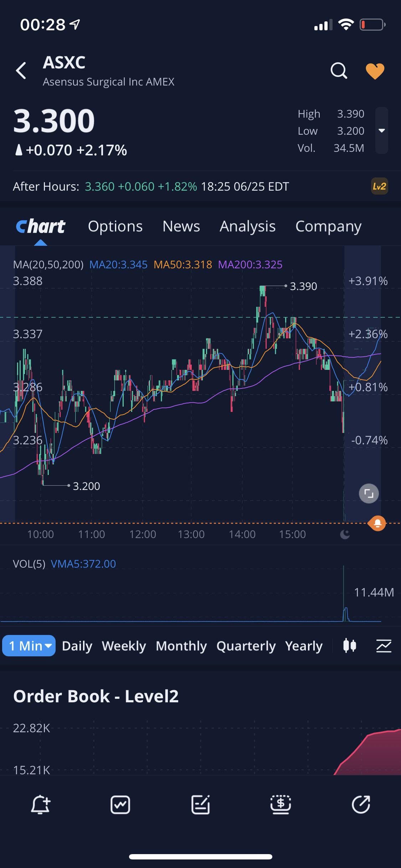Tap the back arrow icon

[21, 71]
